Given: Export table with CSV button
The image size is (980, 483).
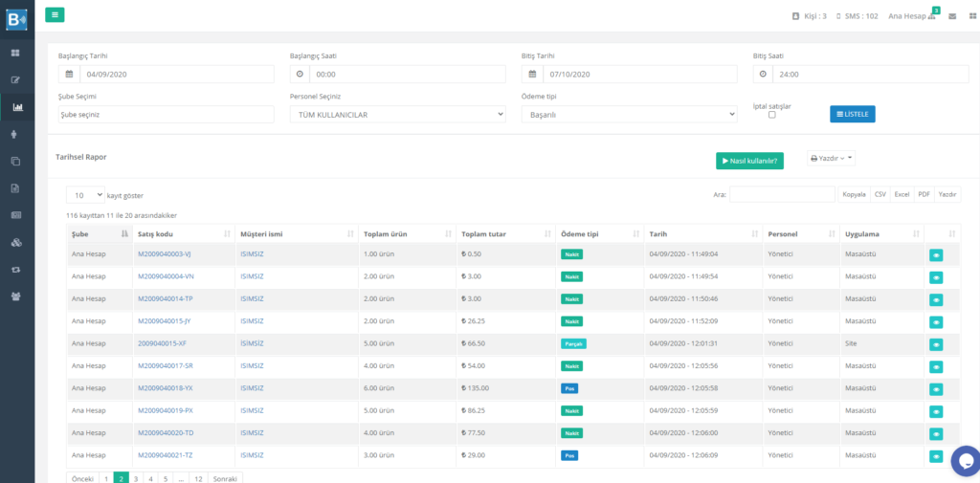Looking at the screenshot, I should (x=880, y=194).
